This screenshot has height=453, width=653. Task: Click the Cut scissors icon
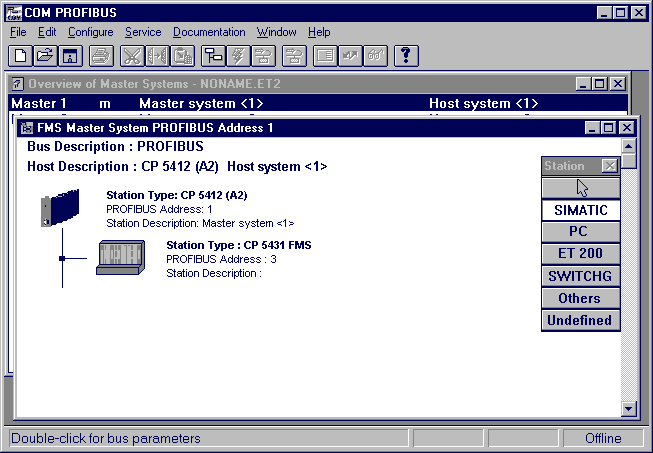132,56
